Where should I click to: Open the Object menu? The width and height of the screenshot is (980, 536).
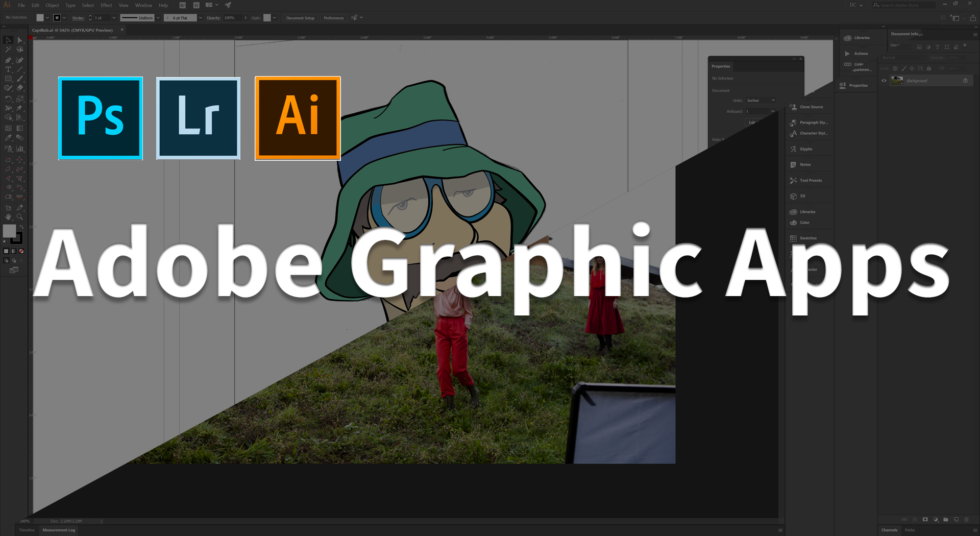pyautogui.click(x=52, y=5)
